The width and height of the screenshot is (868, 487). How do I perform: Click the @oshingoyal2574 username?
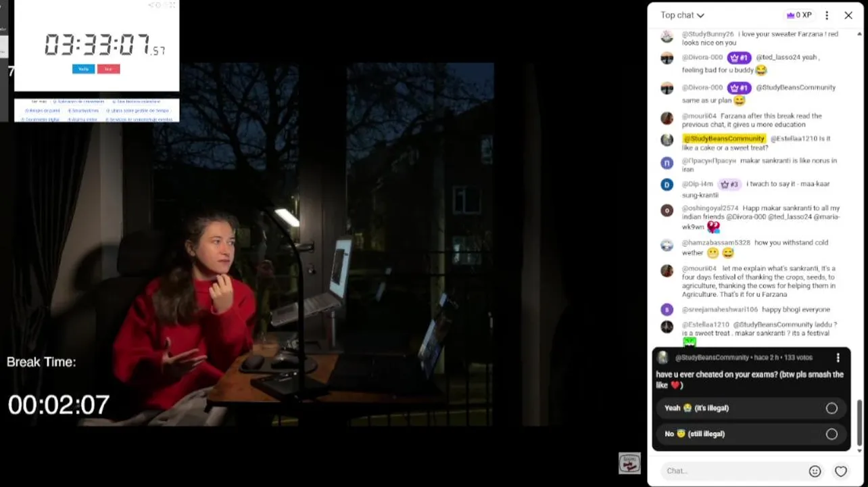pyautogui.click(x=710, y=208)
